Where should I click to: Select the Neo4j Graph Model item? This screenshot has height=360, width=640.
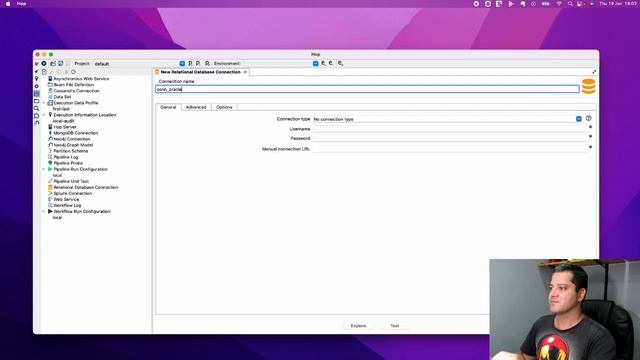[73, 145]
